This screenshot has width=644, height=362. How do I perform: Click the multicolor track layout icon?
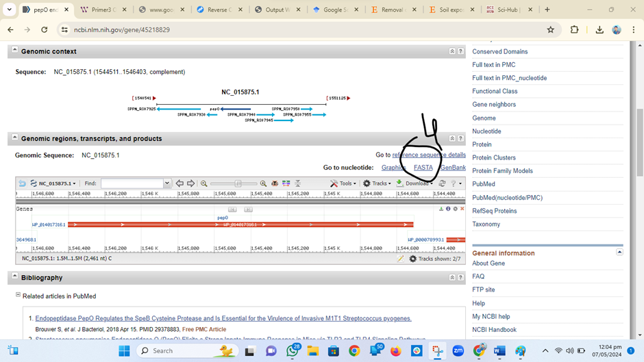point(286,183)
